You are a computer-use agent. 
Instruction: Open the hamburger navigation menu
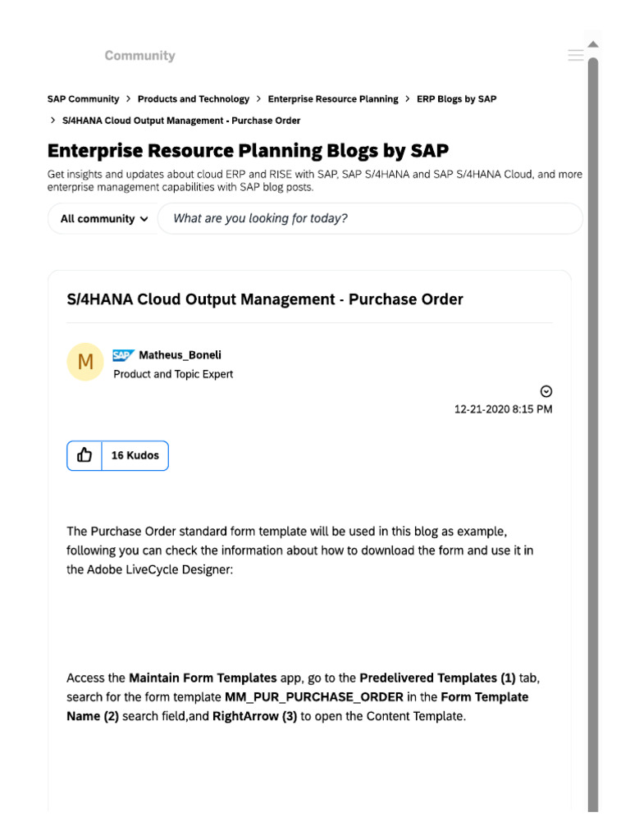(576, 55)
